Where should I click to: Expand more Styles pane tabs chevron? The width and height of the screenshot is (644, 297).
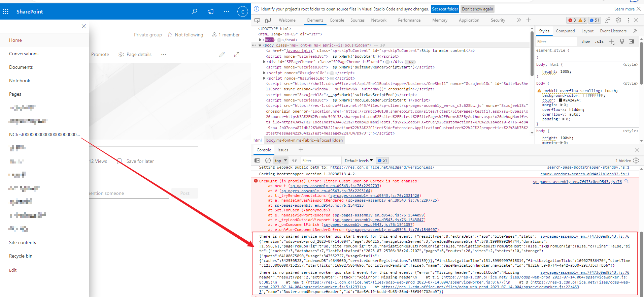(635, 31)
